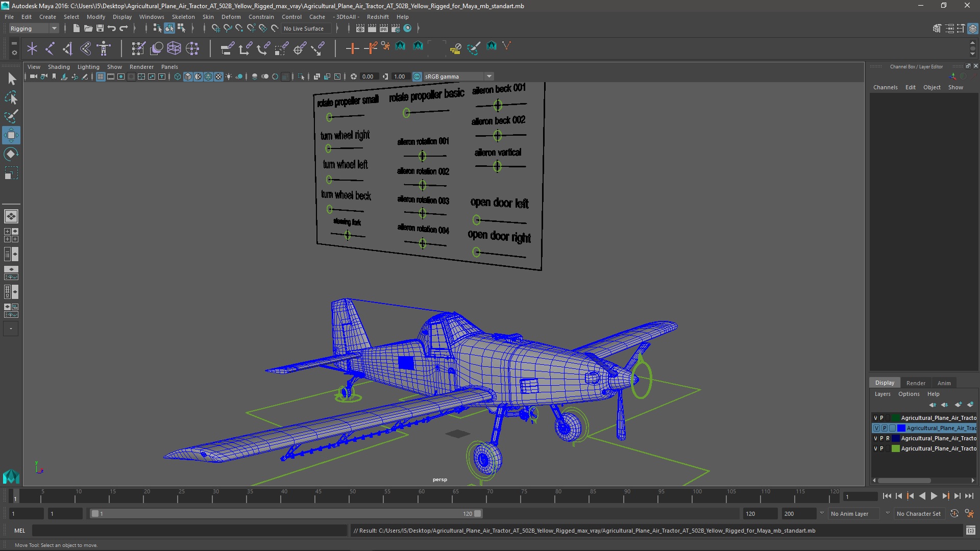Viewport: 980px width, 551px height.
Task: Toggle textured display in viewport toolbar
Action: pos(219,77)
